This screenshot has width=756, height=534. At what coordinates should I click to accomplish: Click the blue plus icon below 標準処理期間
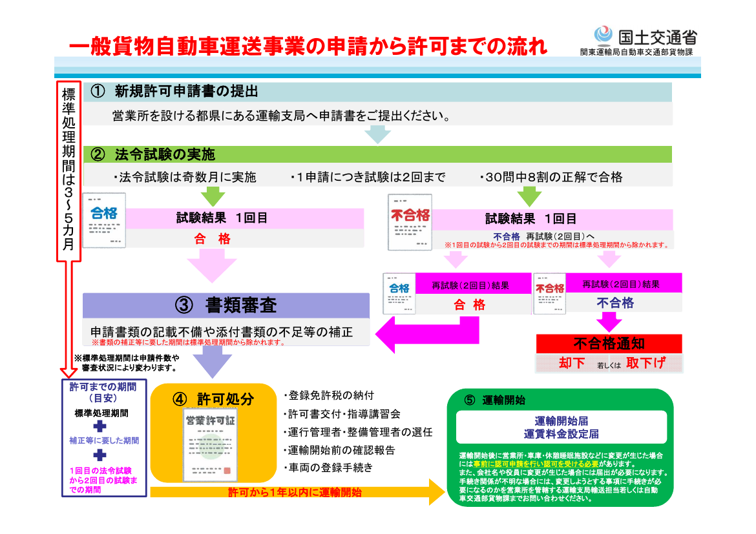coord(100,426)
